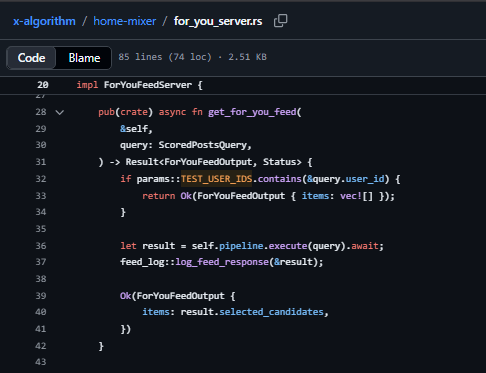Screen dimensions: 486x373
Task: Click the for_you_server.rs file name in breadcrumb
Action: click(x=218, y=21)
